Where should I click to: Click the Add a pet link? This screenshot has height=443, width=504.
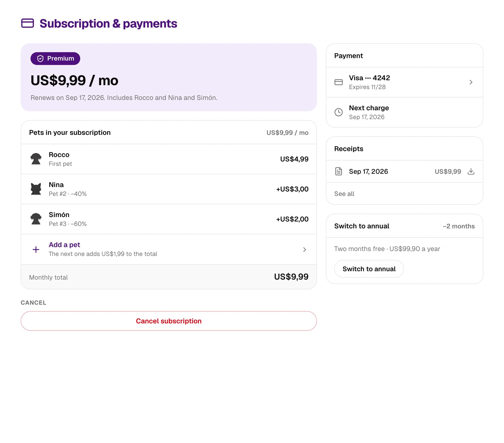click(64, 245)
